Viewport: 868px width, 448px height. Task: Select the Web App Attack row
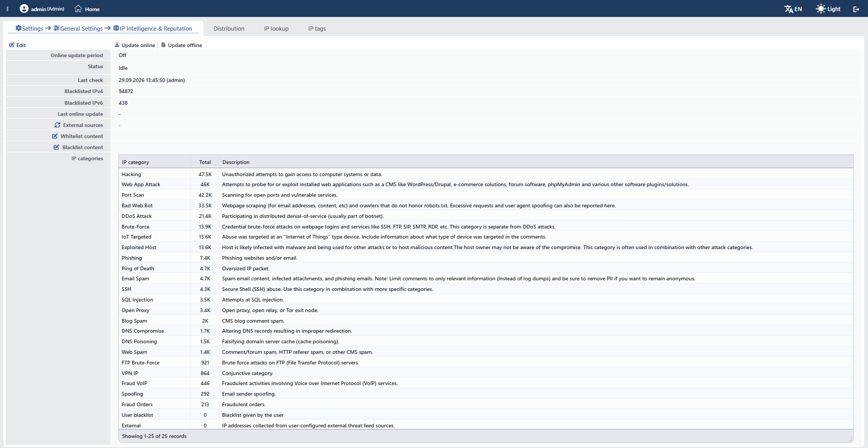(486, 185)
